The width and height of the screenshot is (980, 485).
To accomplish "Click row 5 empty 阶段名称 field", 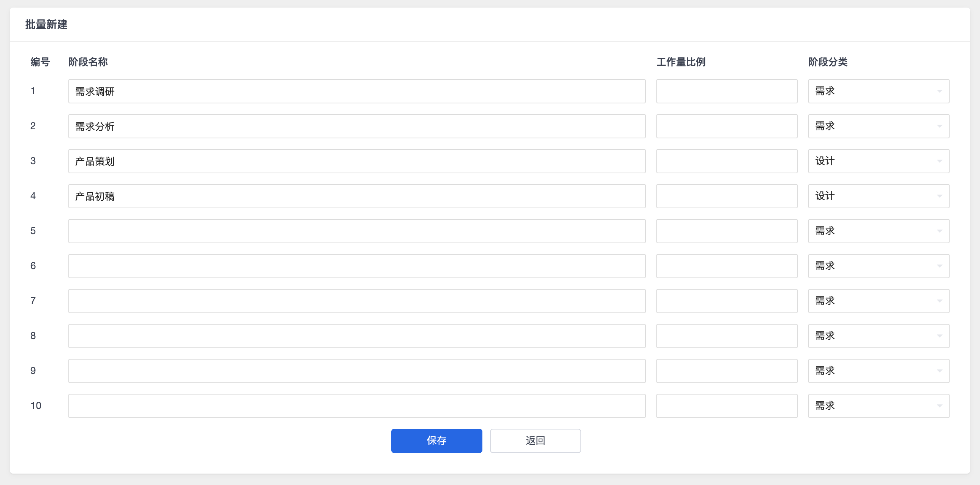I will [x=356, y=231].
